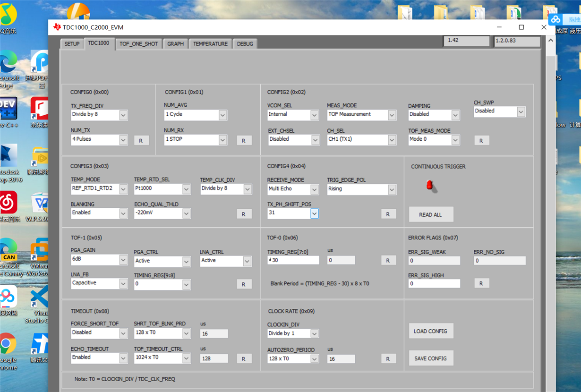
Task: Click TIMEOUT register R read button
Action: coord(244,358)
